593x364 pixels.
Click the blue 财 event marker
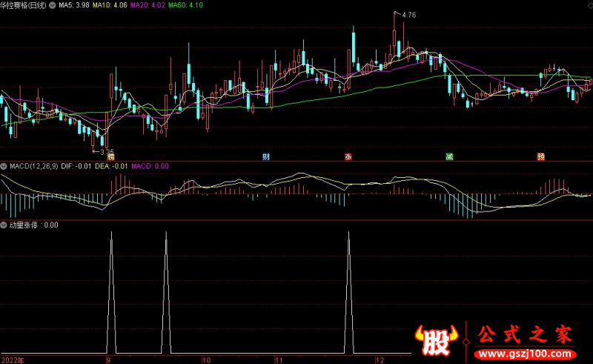(266, 156)
